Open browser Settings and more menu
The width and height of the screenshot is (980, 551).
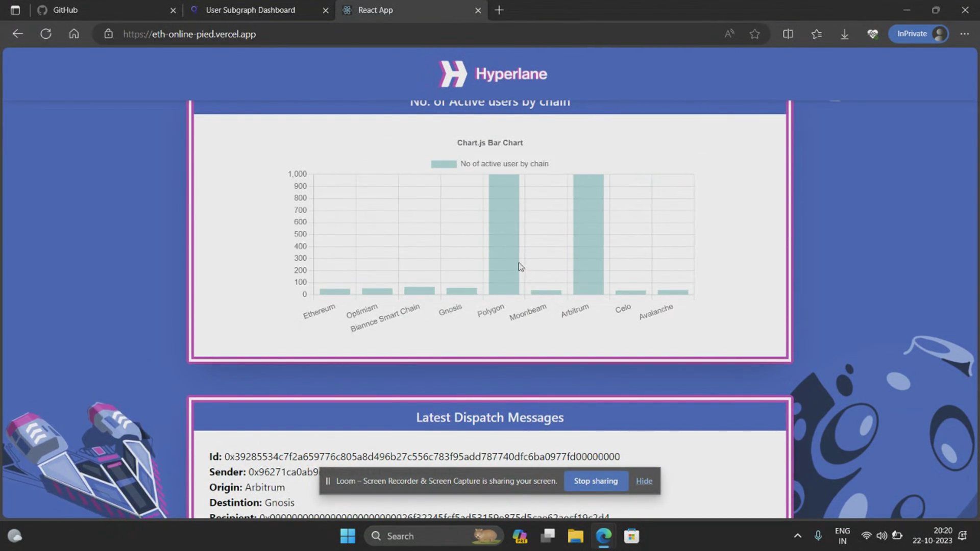964,34
